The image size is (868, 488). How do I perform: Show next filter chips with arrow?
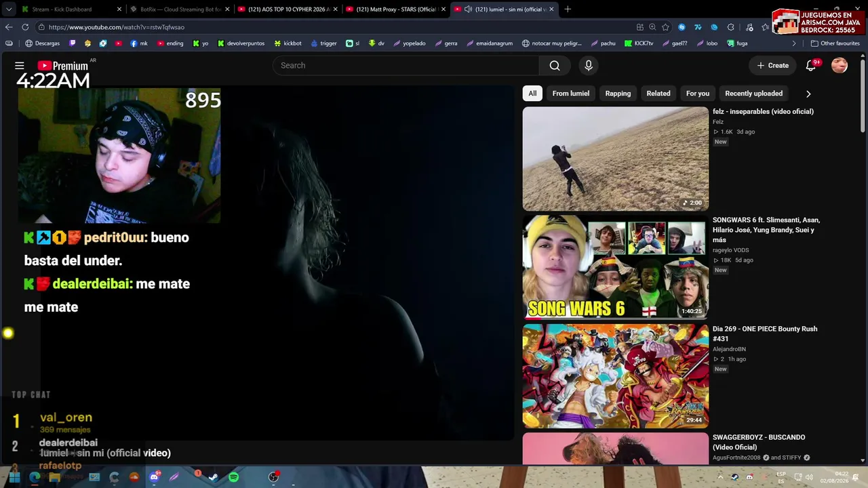[808, 94]
